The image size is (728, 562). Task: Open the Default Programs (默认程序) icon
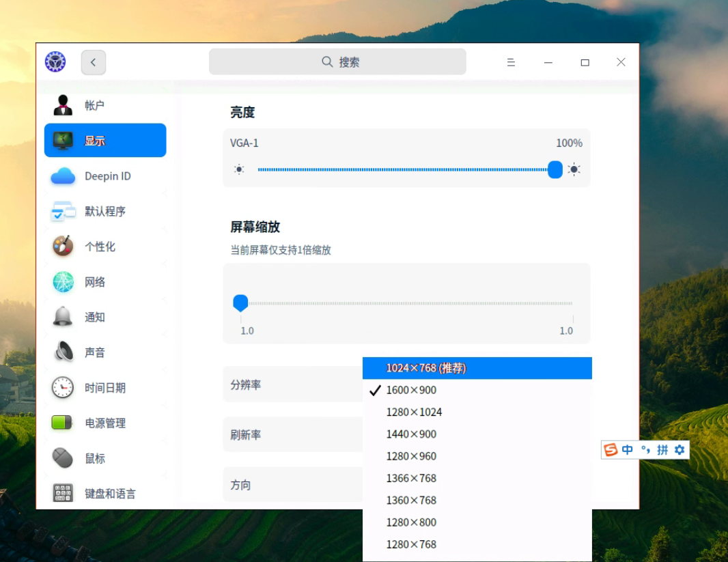point(63,211)
